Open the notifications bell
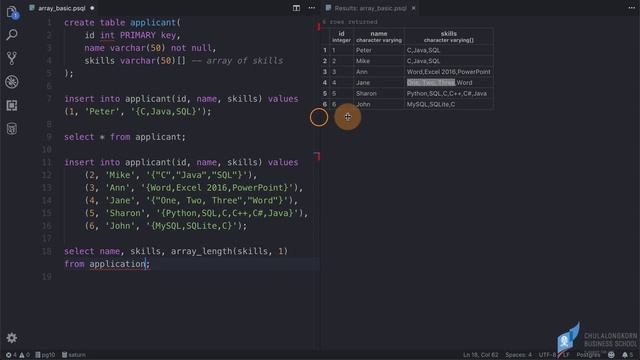 pos(627,355)
